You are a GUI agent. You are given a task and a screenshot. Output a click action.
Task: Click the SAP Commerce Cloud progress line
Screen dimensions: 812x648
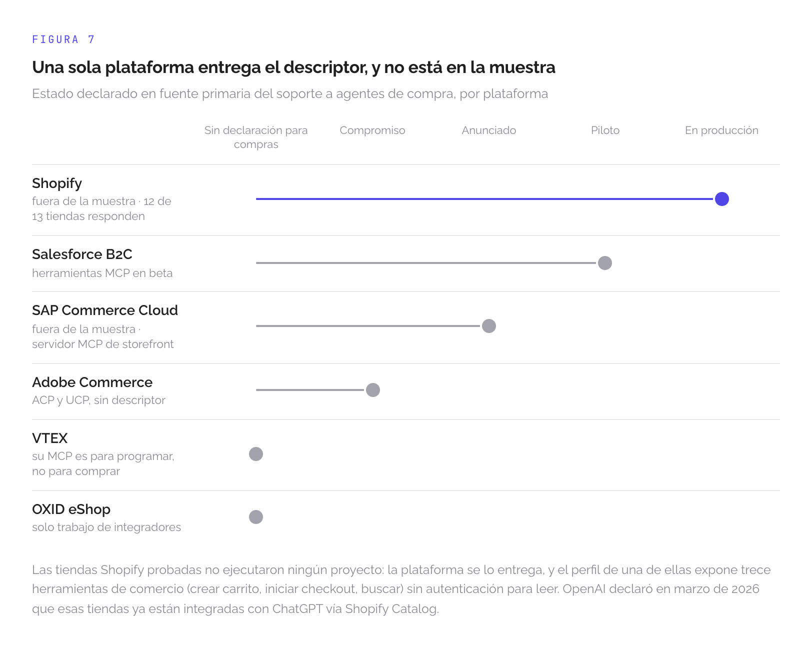368,326
